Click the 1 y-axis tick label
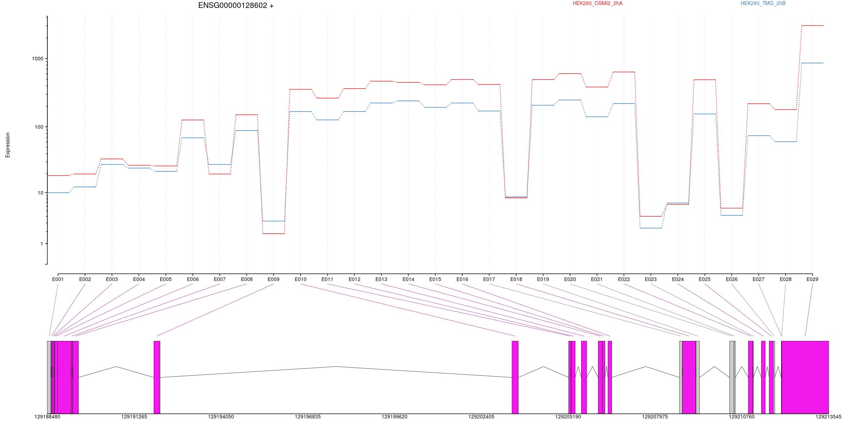The image size is (868, 434). click(x=42, y=244)
